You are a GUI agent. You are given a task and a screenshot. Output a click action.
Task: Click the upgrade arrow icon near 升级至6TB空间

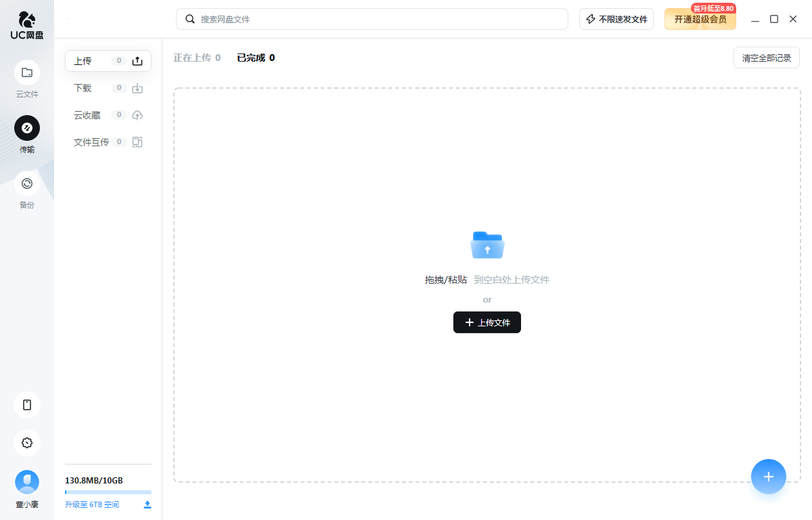148,504
